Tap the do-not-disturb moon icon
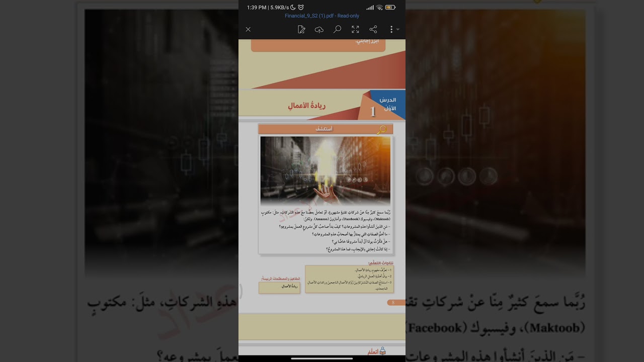This screenshot has height=362, width=644. [293, 7]
